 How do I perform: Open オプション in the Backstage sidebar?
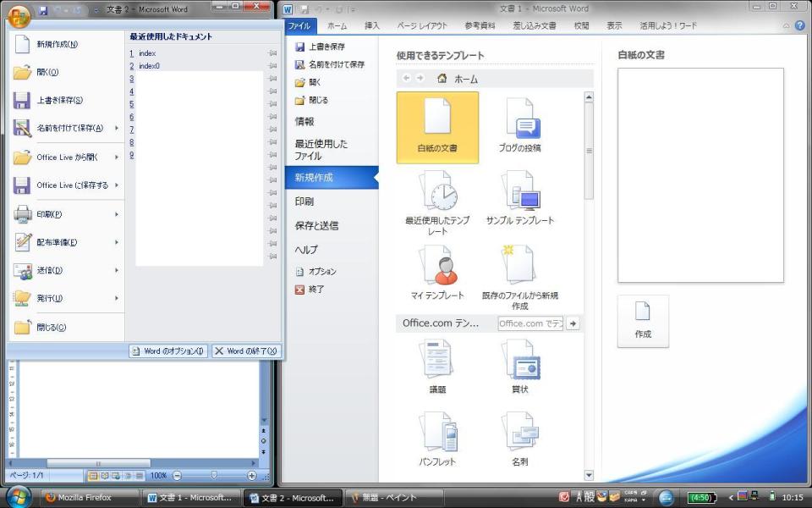click(x=315, y=272)
